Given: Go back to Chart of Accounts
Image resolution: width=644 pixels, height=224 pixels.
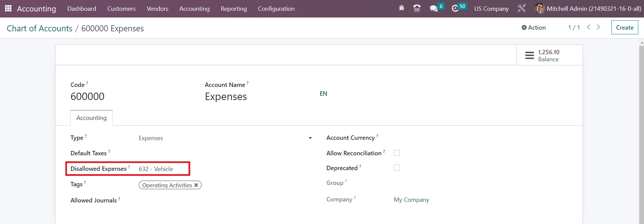Looking at the screenshot, I should [x=39, y=29].
